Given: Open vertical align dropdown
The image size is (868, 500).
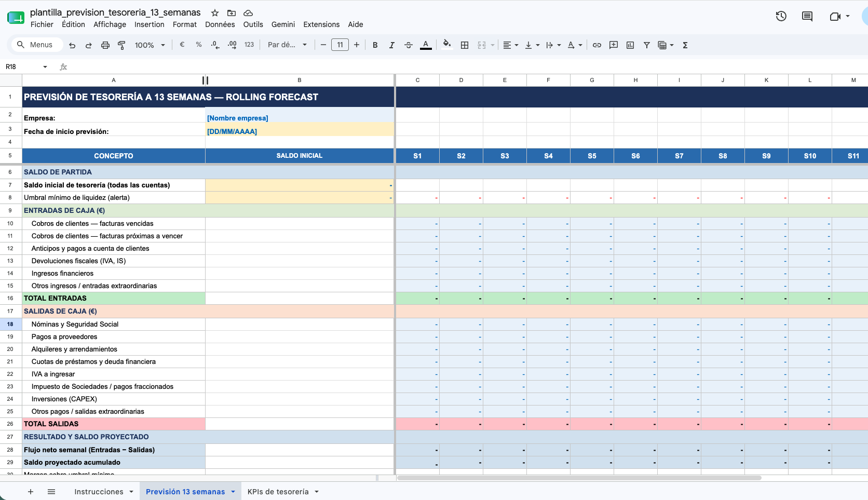Looking at the screenshot, I should click(532, 45).
